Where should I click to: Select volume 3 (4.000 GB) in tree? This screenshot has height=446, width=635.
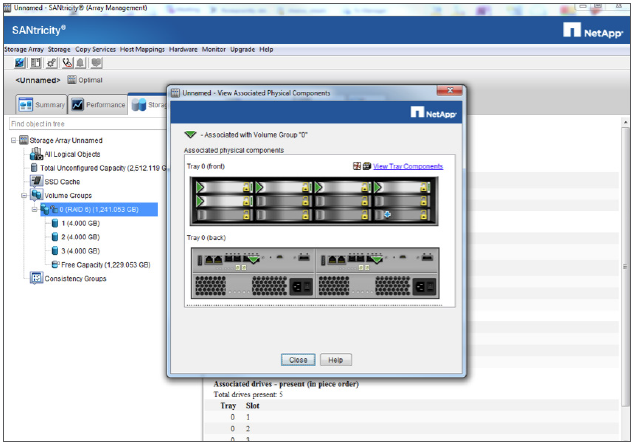point(81,251)
